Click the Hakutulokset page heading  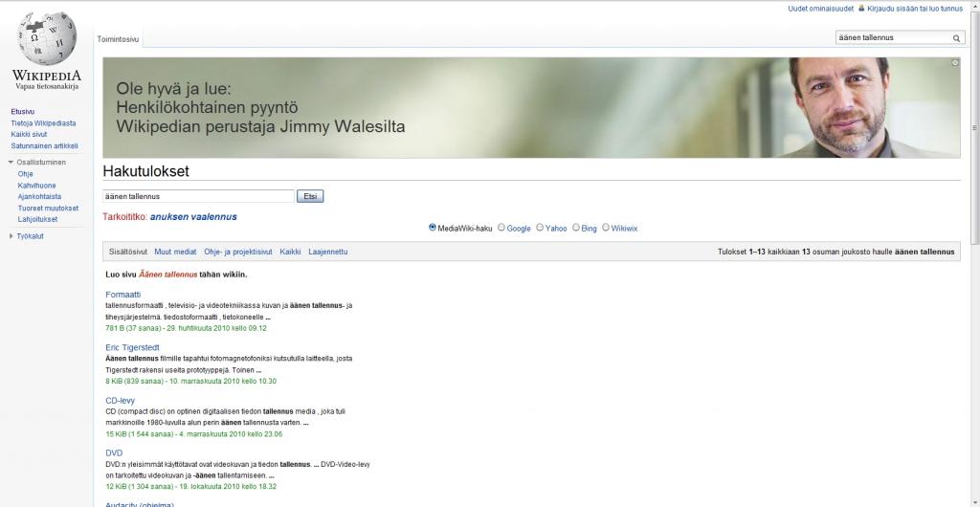click(145, 171)
